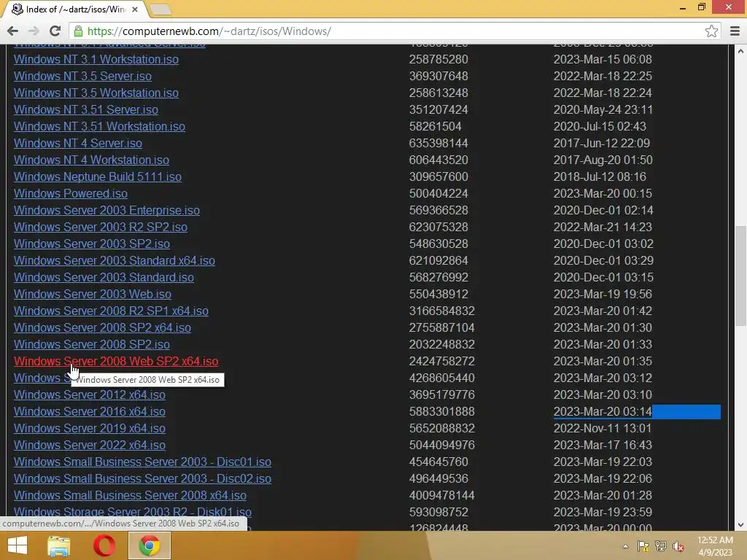Click Windows Server 2019 x64.iso
The width and height of the screenshot is (747, 560).
[90, 428]
